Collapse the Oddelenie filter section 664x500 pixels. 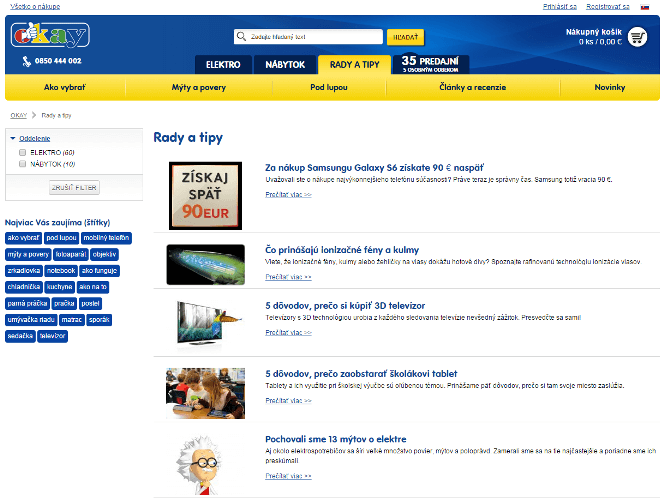pos(13,138)
